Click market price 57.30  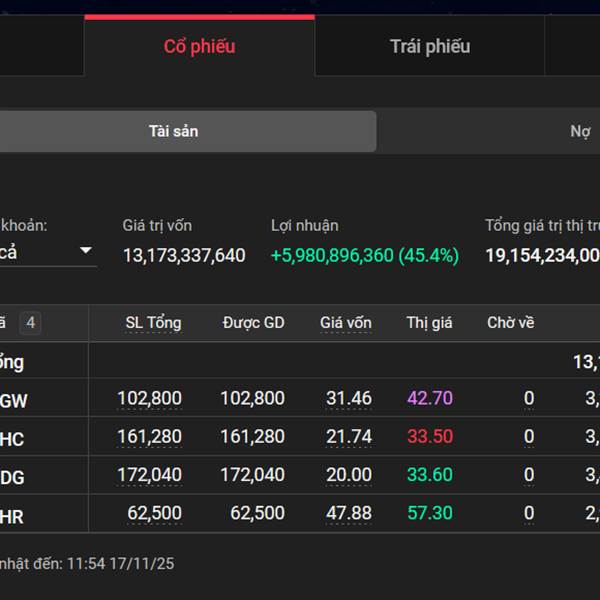[x=430, y=513]
